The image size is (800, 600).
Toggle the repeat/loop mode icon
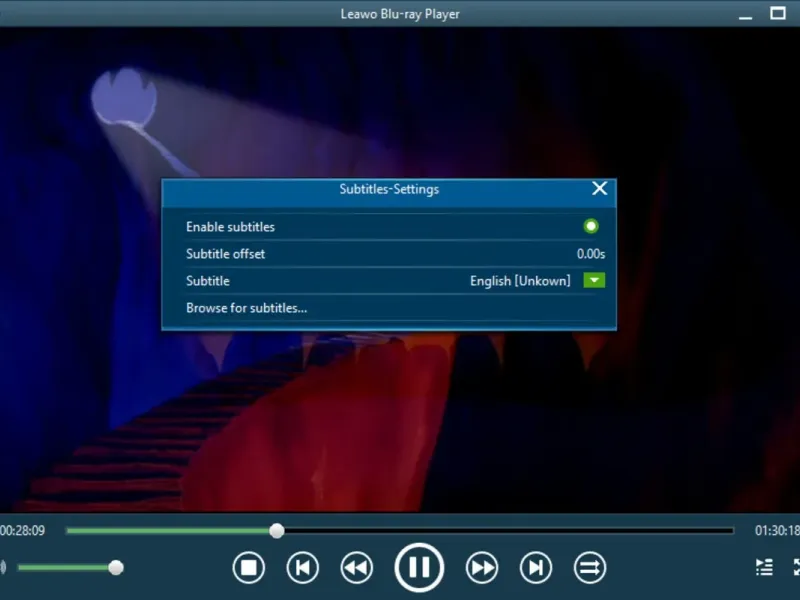[590, 567]
